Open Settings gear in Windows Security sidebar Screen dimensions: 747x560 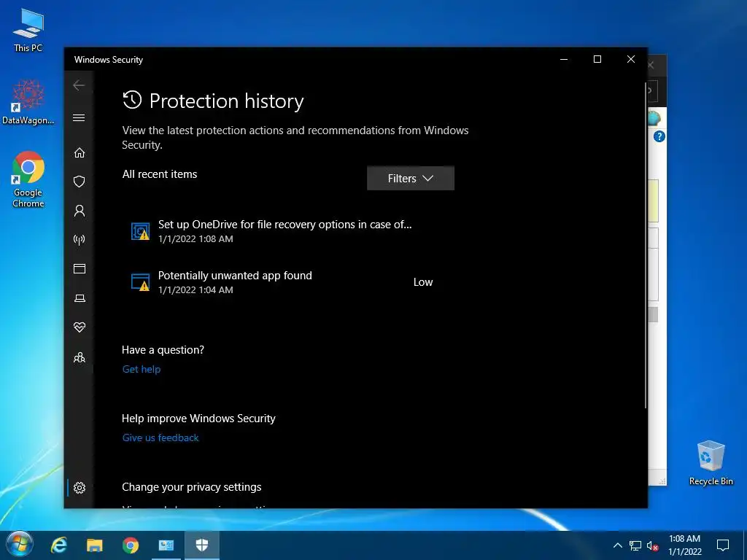point(79,488)
